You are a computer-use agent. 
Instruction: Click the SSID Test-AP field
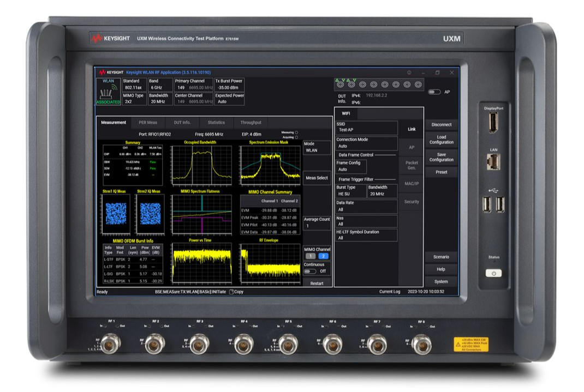(366, 127)
